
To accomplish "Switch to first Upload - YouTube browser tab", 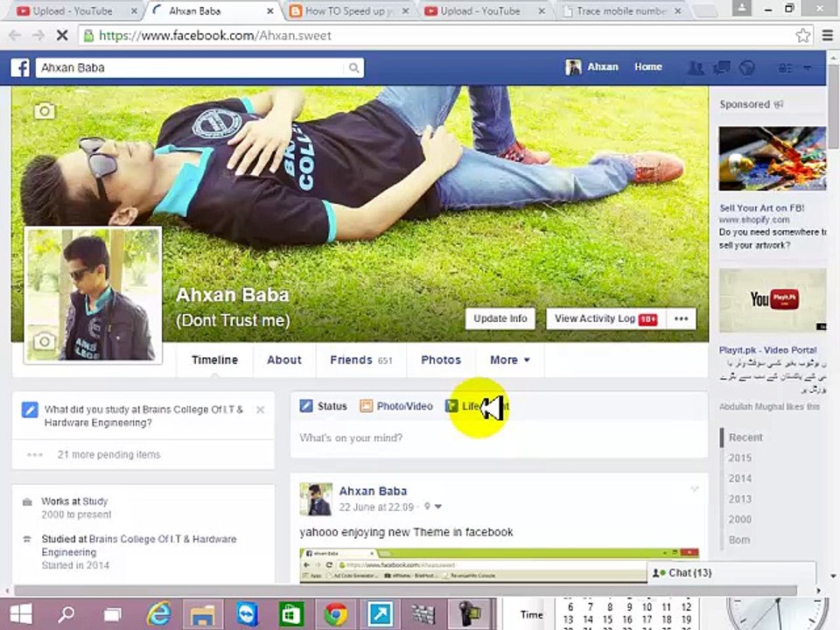I will [72, 11].
